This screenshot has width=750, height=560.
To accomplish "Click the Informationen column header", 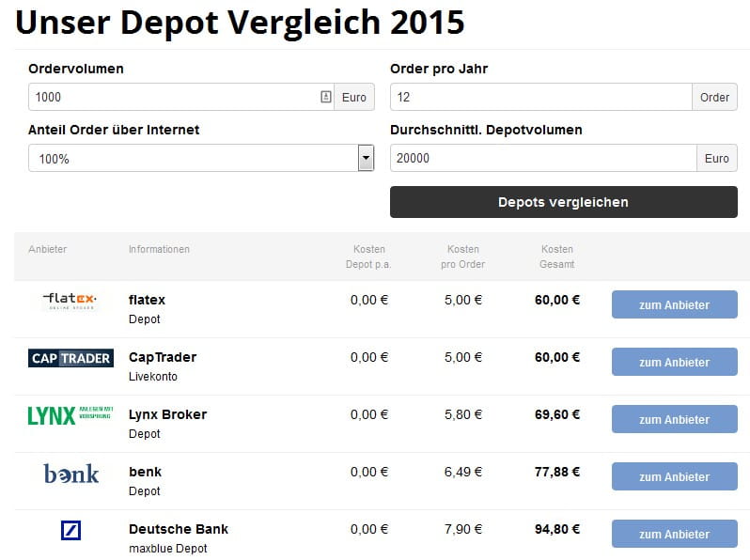I will [159, 249].
